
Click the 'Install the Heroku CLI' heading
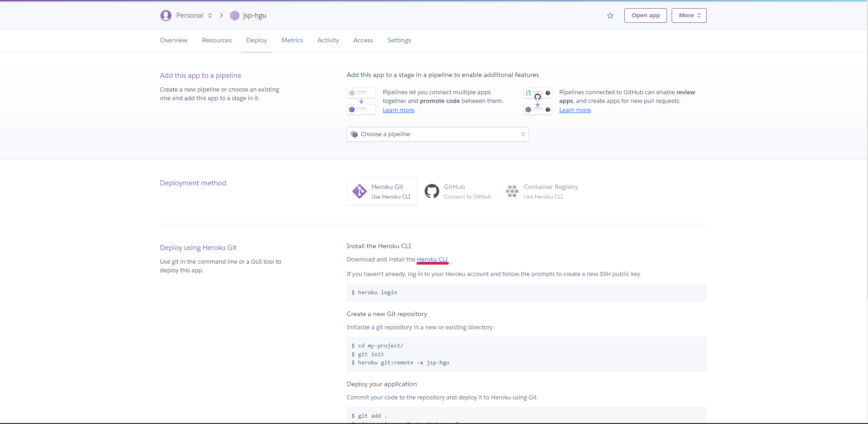(379, 246)
